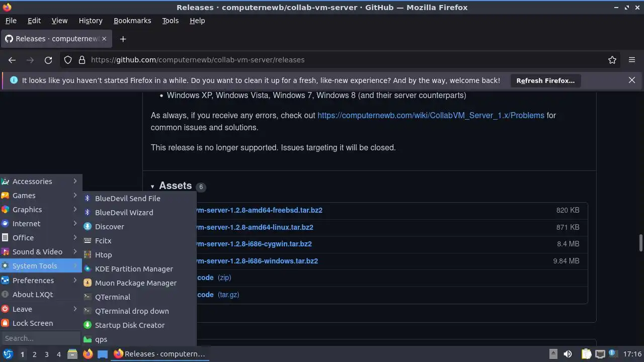644x362 pixels.
Task: Launch Fcitx from System Tools
Action: point(139,241)
